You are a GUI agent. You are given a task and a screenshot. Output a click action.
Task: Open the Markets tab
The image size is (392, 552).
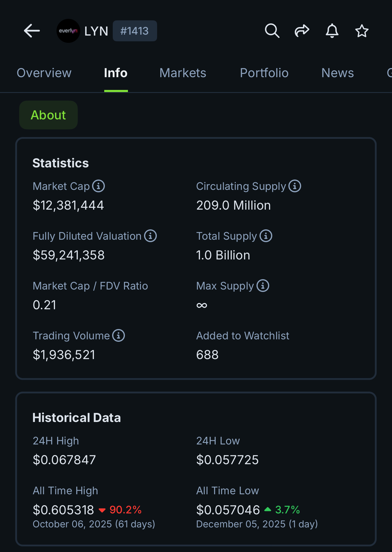point(183,73)
